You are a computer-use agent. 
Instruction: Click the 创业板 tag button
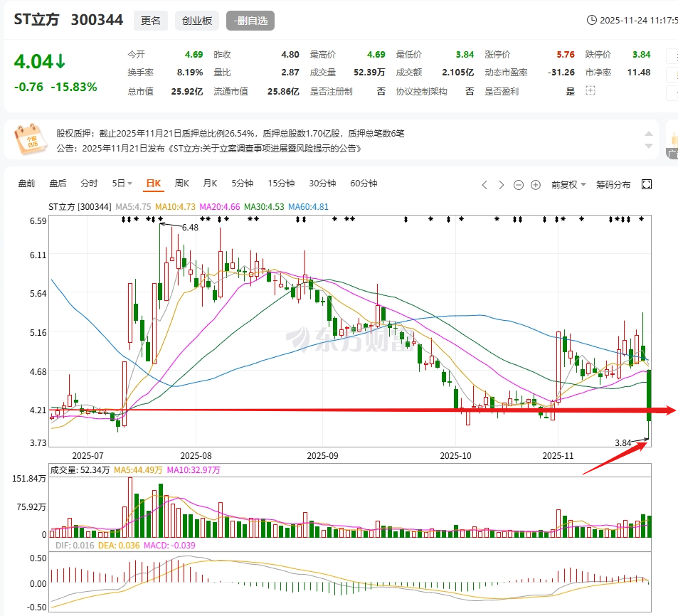[197, 21]
